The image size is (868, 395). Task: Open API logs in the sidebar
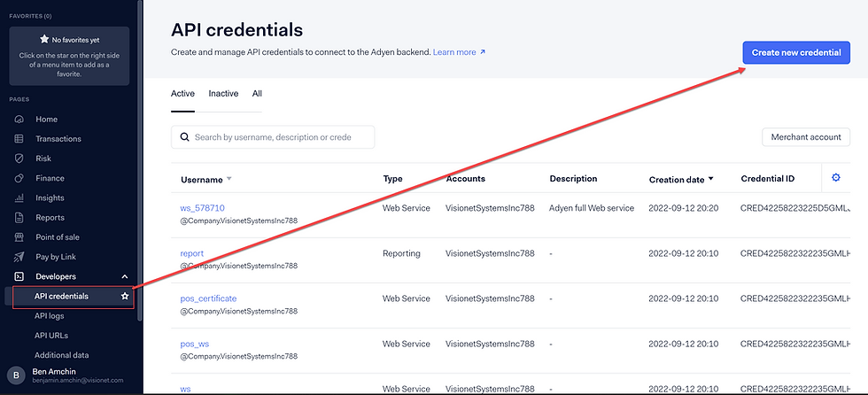click(x=49, y=316)
